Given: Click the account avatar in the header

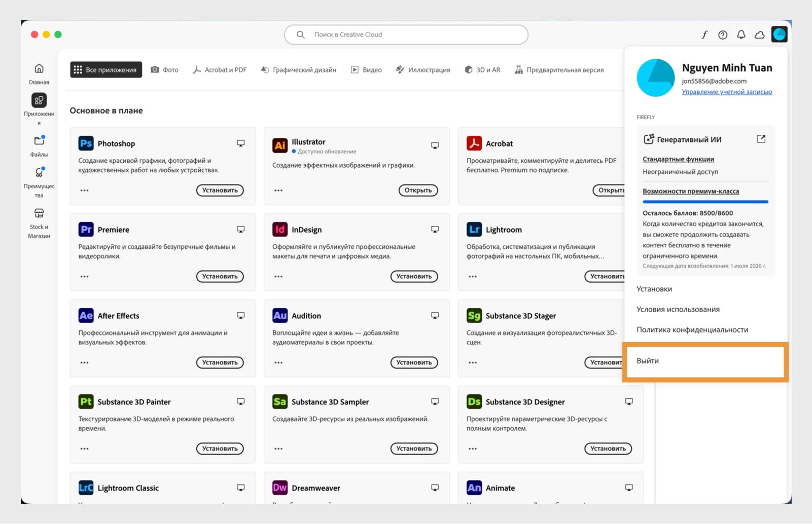Looking at the screenshot, I should [779, 34].
